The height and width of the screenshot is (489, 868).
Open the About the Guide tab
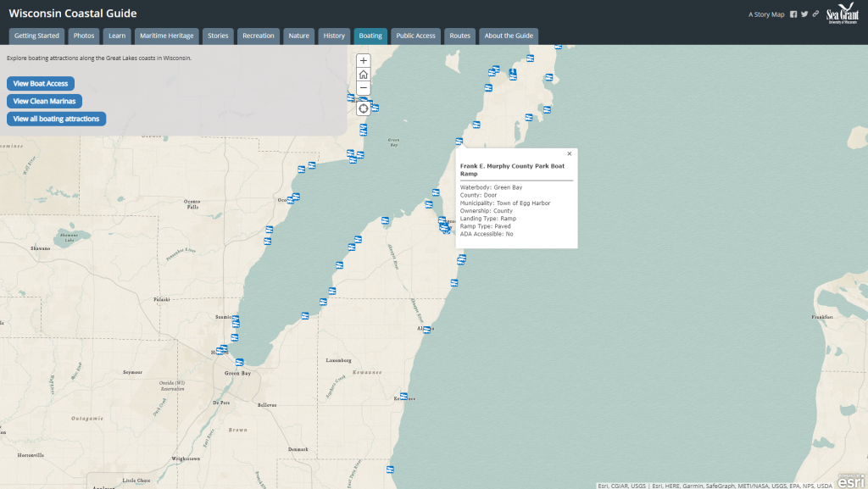point(509,36)
